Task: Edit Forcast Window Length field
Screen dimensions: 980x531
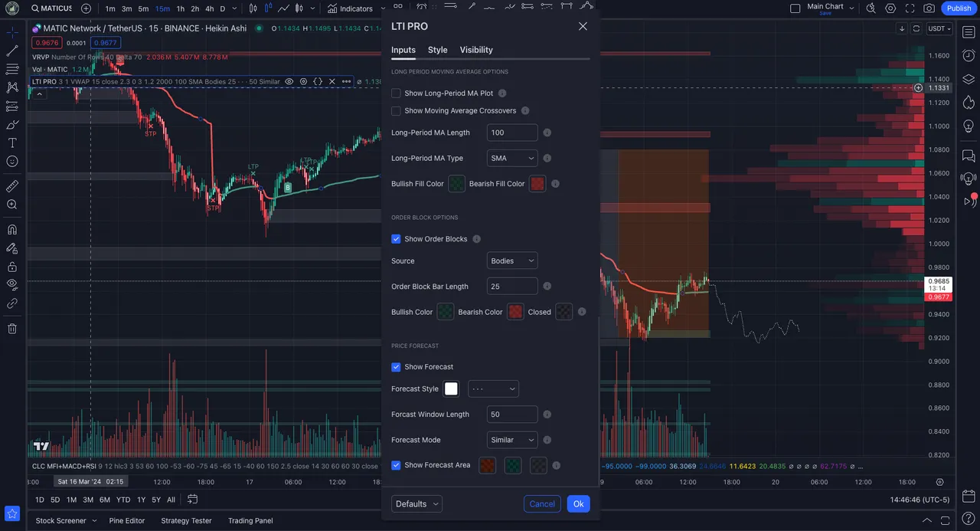Action: 512,414
